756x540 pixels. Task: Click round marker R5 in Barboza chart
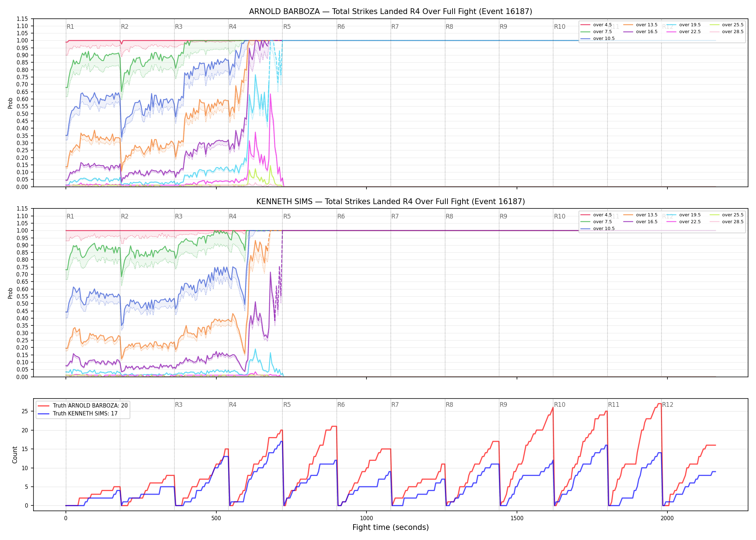[x=287, y=27]
